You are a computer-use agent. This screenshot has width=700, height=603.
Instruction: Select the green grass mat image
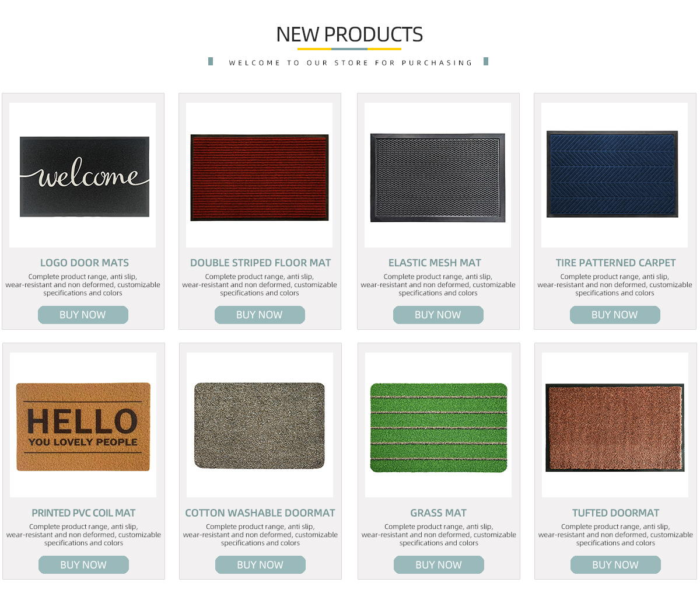pos(439,425)
